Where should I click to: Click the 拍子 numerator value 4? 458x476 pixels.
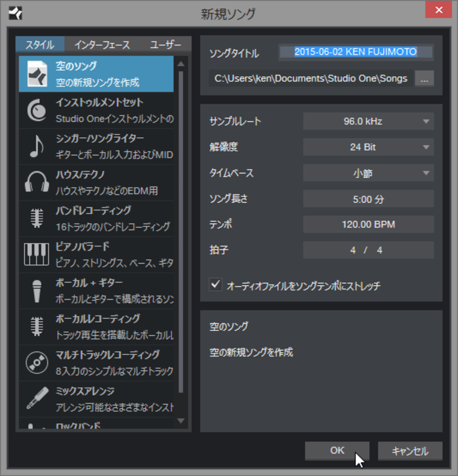tap(353, 250)
